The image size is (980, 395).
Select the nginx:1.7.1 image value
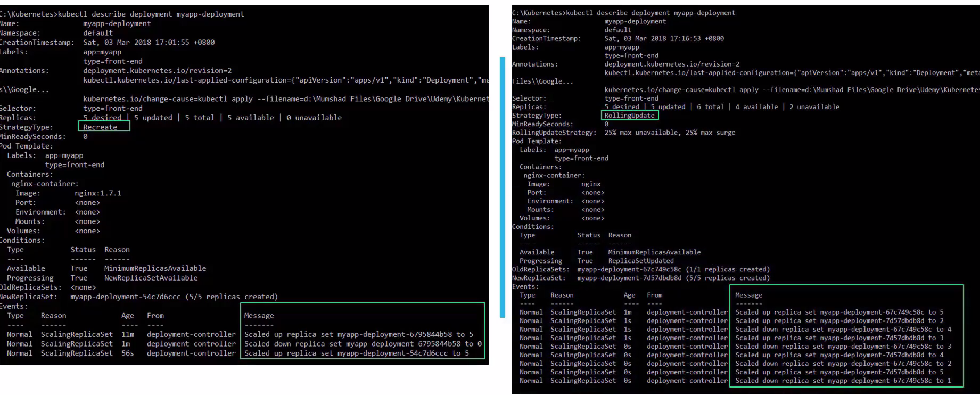point(98,193)
